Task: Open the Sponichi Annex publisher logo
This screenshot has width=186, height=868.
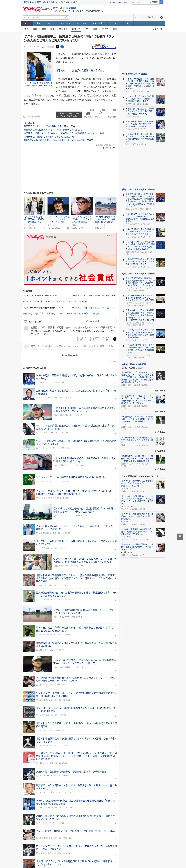Action: coord(104,47)
